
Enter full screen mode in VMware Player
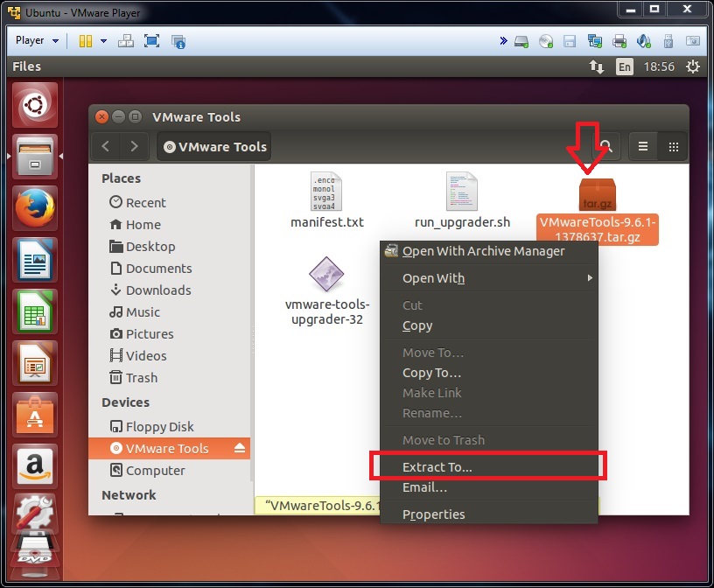tap(151, 41)
